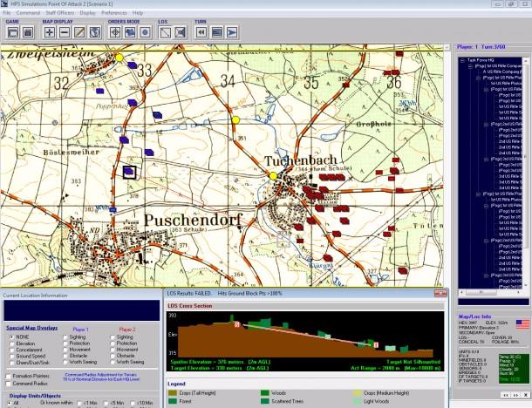Click the X button below Map/Loc Info
This screenshot has width=532, height=408.
[526, 395]
